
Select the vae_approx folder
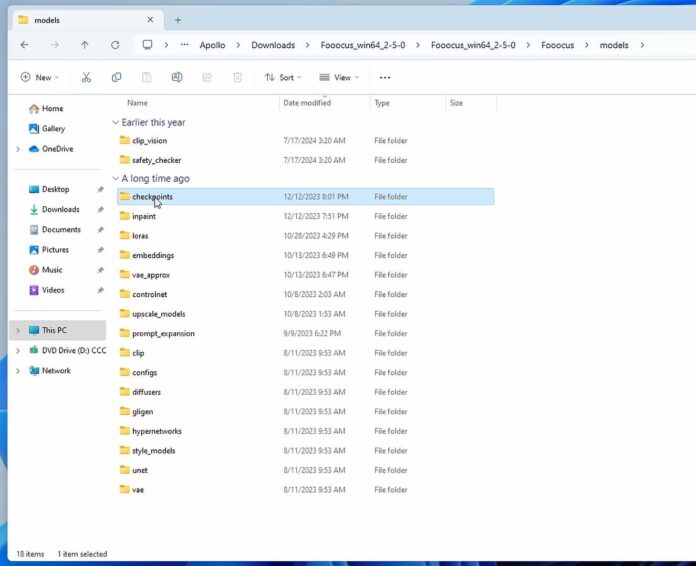[305, 275]
